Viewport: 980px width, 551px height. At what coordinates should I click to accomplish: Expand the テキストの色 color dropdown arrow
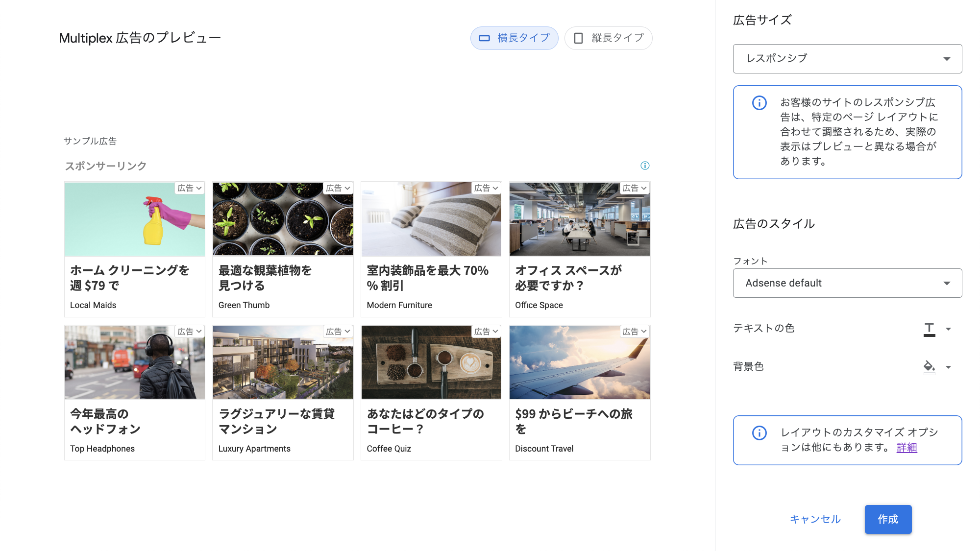click(x=948, y=329)
